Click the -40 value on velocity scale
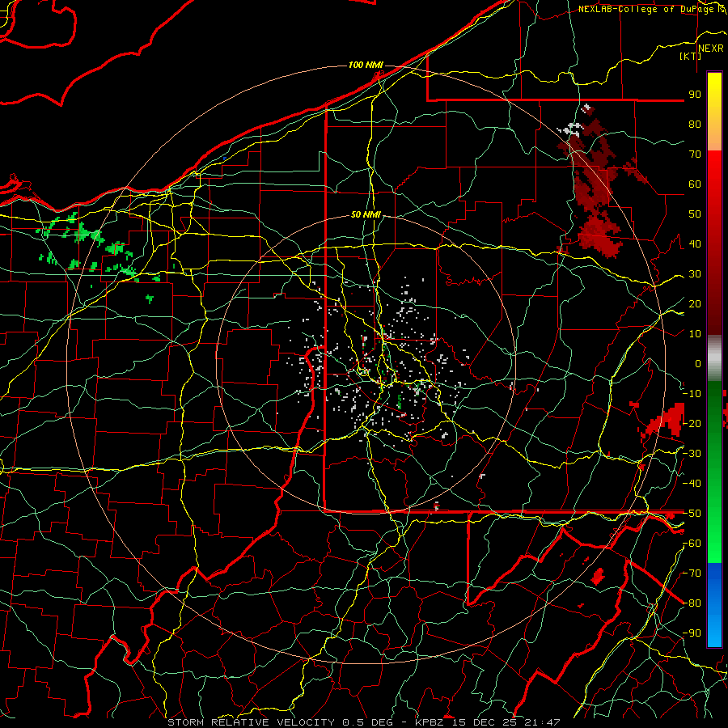Viewport: 728px width, 728px height. (692, 484)
